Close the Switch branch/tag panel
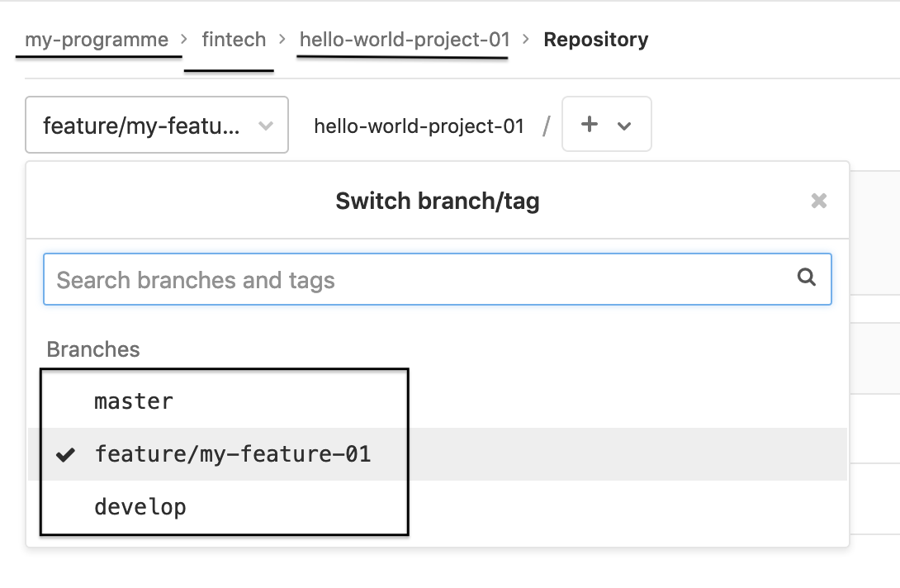 pos(818,201)
